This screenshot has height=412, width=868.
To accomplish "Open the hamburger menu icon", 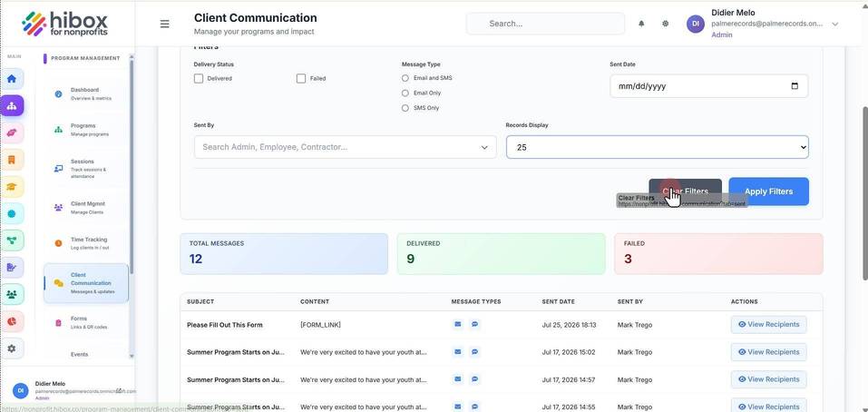I will click(x=164, y=24).
